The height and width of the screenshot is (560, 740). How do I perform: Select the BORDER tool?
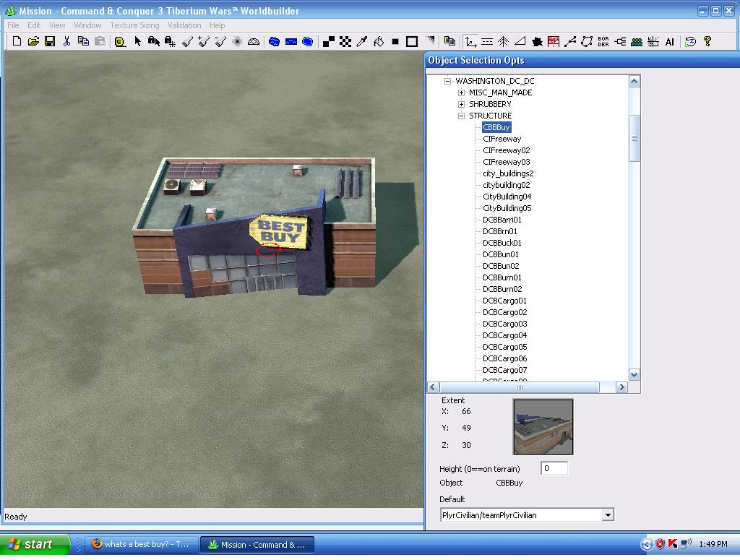pyautogui.click(x=603, y=41)
